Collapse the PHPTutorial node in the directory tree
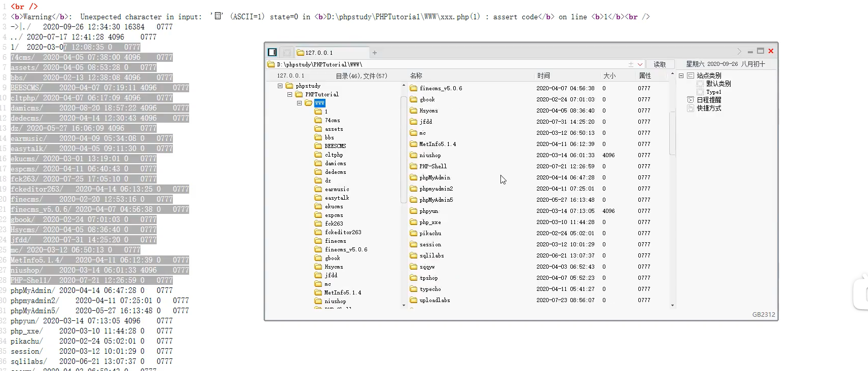This screenshot has width=868, height=371. coord(290,94)
